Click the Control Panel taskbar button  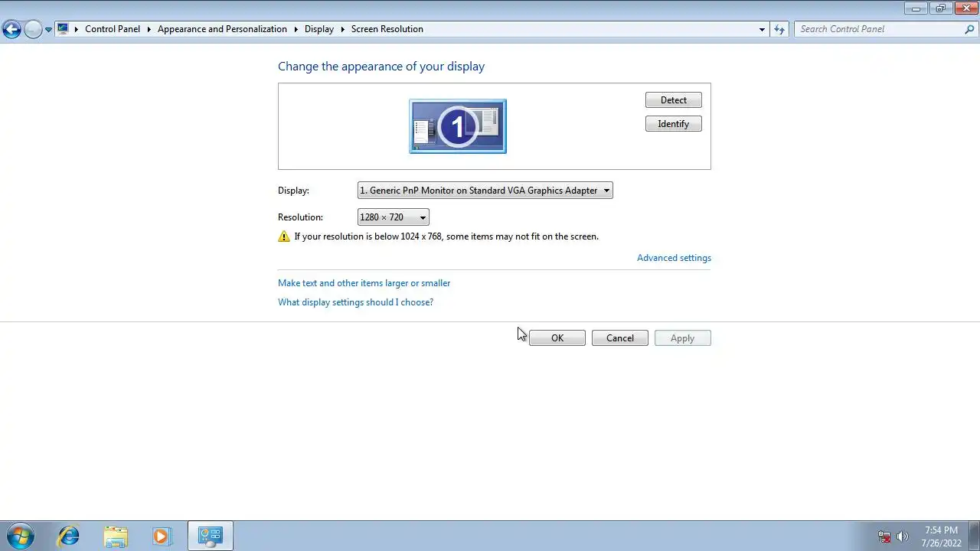tap(210, 536)
